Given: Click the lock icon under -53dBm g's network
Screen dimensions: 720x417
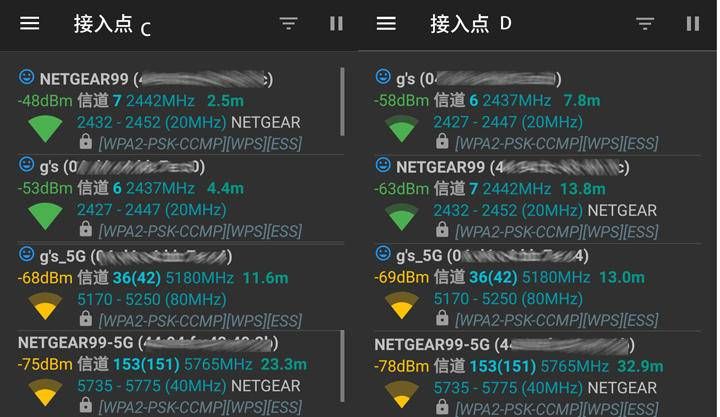Looking at the screenshot, I should point(86,231).
